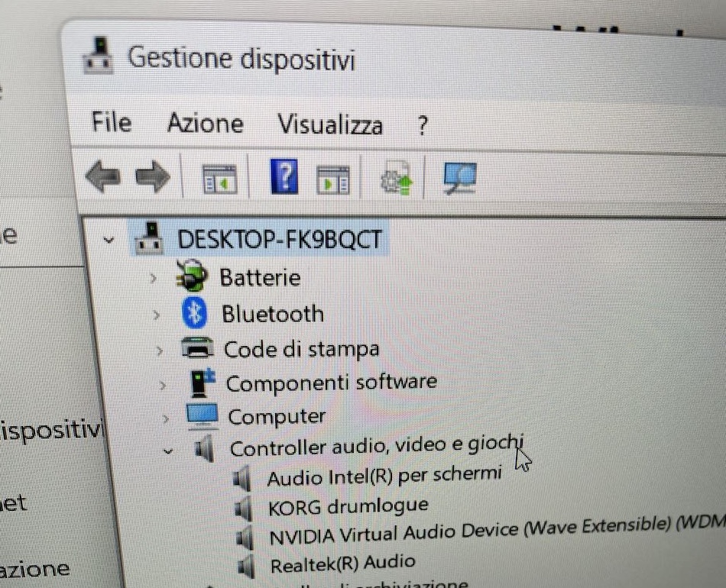Open the blue Help question-mark icon
This screenshot has width=726, height=588.
click(284, 176)
